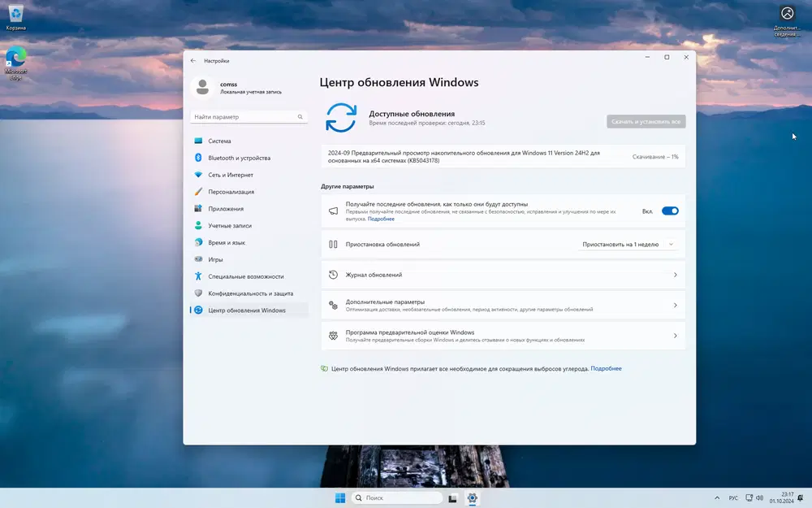Click the Insider program icon

pyautogui.click(x=334, y=336)
